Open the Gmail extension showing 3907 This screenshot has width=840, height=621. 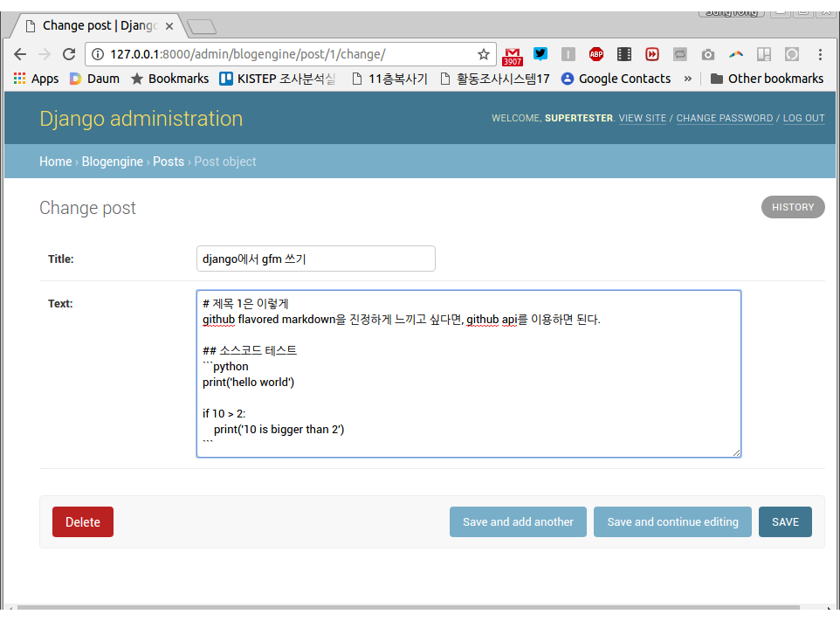(513, 56)
